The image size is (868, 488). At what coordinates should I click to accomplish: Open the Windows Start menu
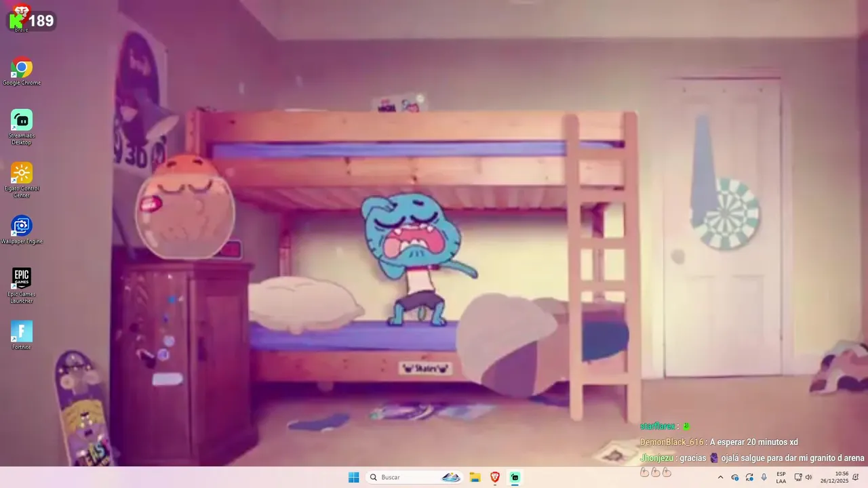pos(353,477)
